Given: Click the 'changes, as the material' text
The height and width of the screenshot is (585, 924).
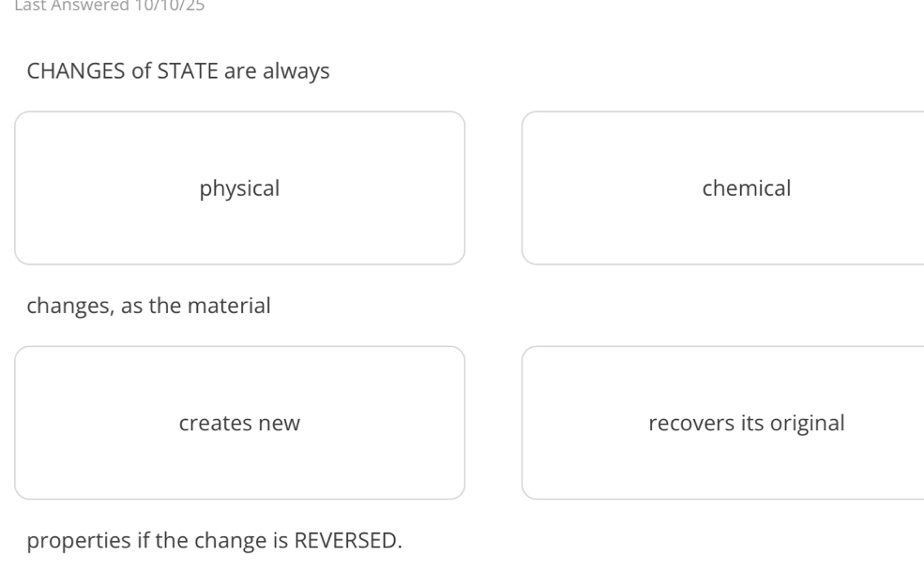Looking at the screenshot, I should tap(148, 306).
